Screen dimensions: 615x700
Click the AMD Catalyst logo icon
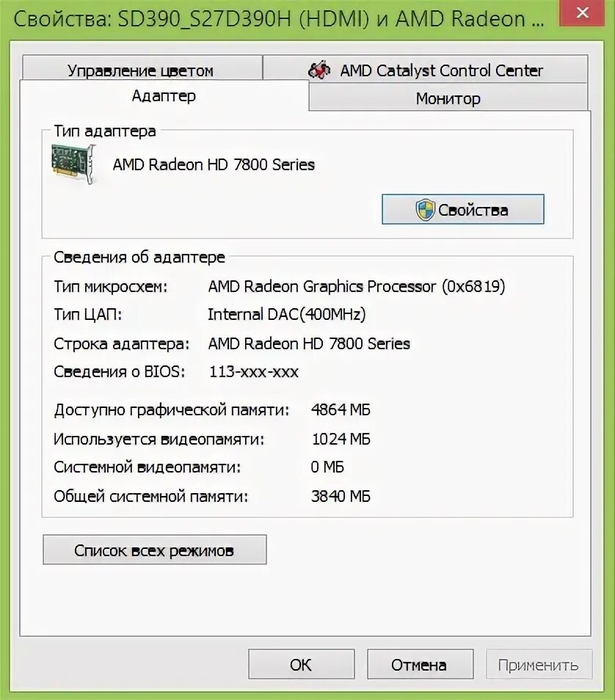(x=319, y=70)
